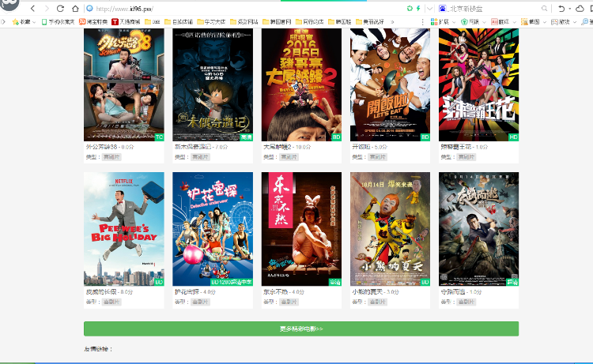Click the 夺路而逃 title link

point(453,292)
